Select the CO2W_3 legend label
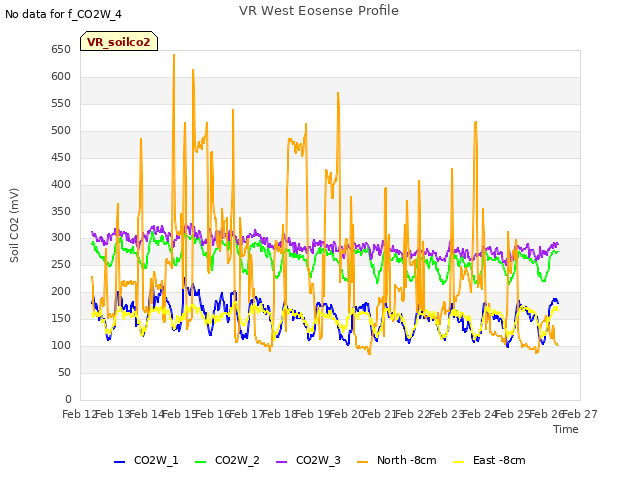The height and width of the screenshot is (480, 640). click(x=318, y=460)
